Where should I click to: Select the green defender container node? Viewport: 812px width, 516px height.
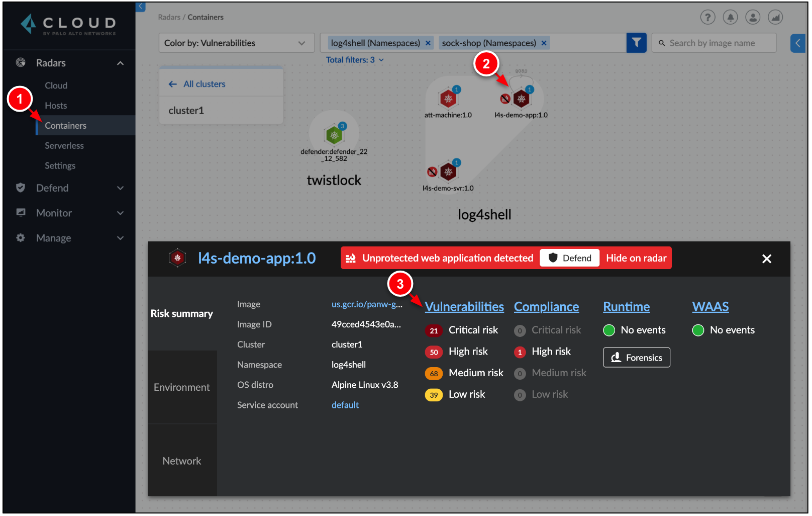[x=334, y=135]
